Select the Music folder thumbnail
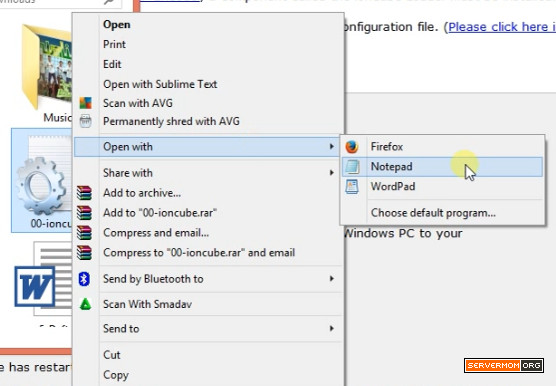556x386 pixels. pos(47,67)
